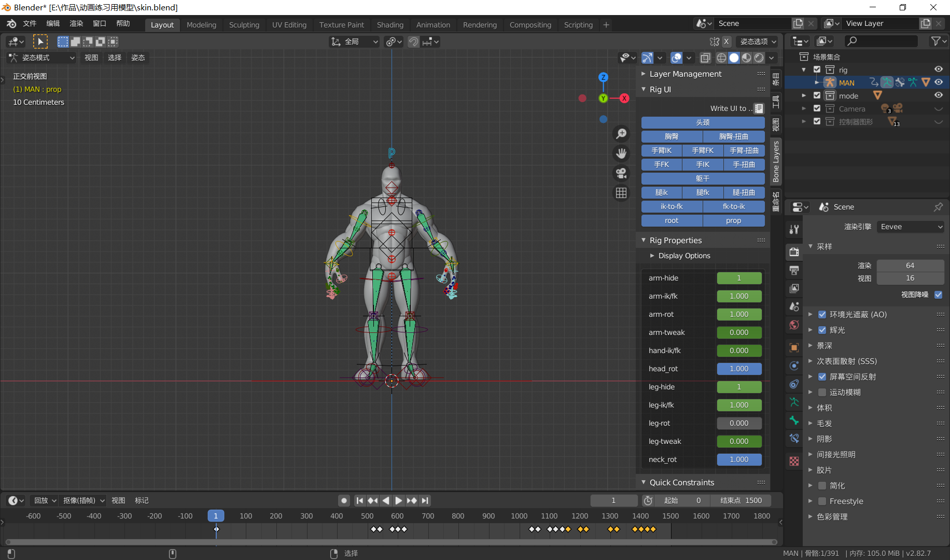
Task: Disable the 环境光遮蔽 (AO) checkbox
Action: pos(822,314)
